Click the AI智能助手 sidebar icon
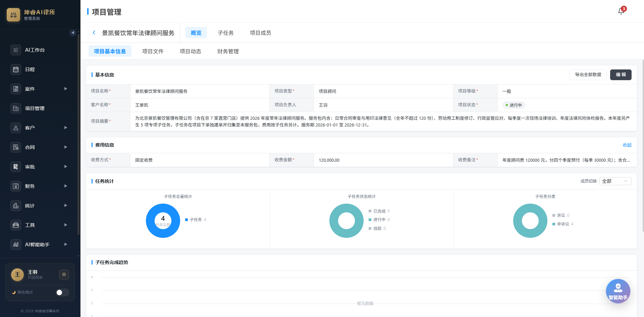 16,245
